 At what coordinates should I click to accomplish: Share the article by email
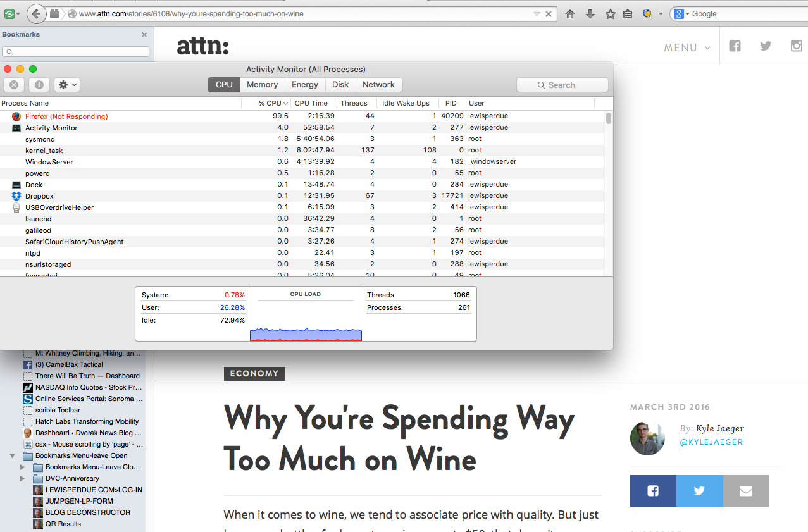[x=746, y=491]
